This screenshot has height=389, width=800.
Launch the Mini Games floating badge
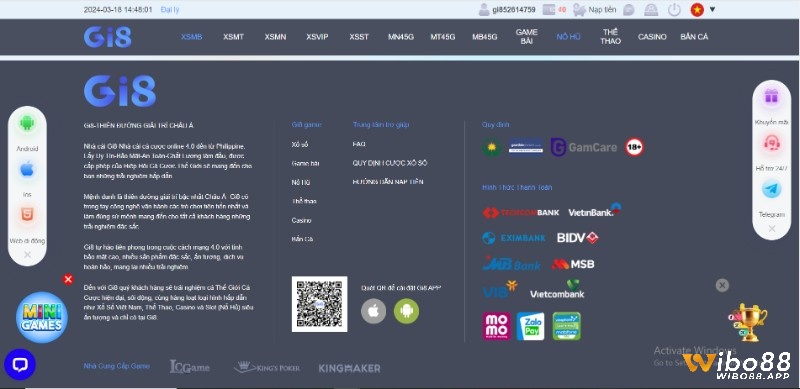(42, 318)
